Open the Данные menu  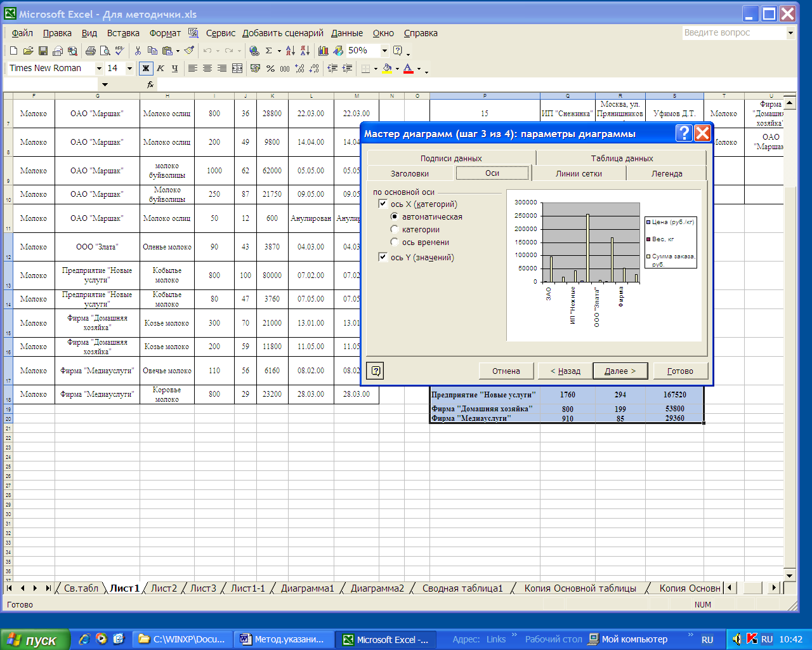click(347, 33)
